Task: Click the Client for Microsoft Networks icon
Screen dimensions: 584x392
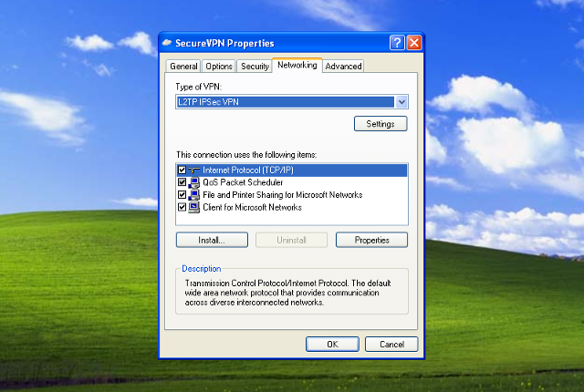Action: [194, 207]
